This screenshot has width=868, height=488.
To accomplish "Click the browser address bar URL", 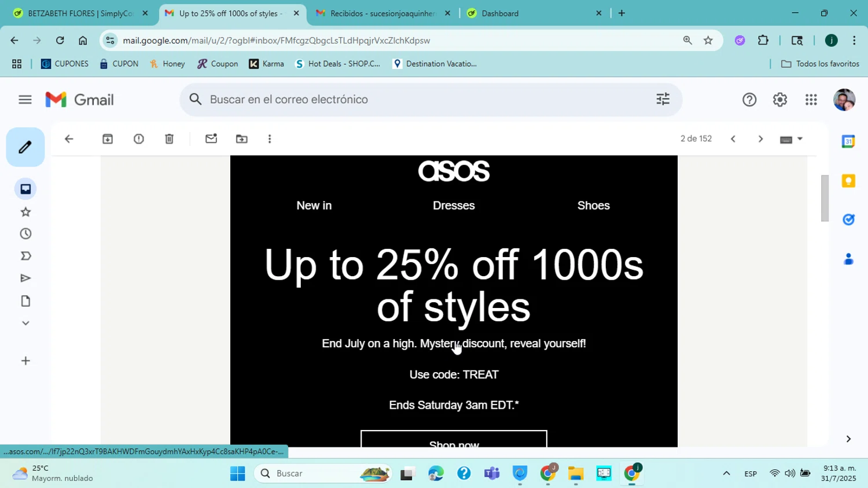I will pyautogui.click(x=276, y=41).
